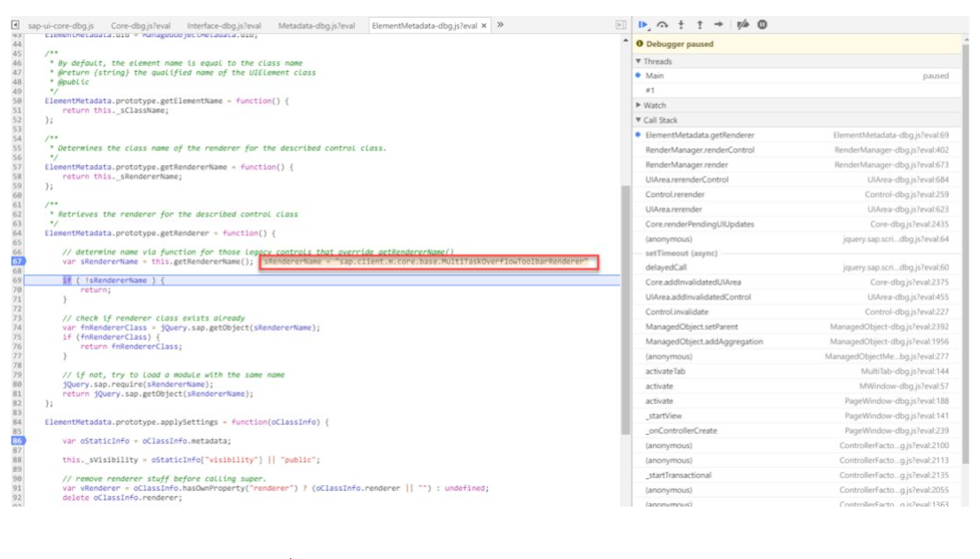Screen dimensions: 980x559
Task: Select UIArea.addInvalidatedControl stack frame
Action: click(x=797, y=297)
